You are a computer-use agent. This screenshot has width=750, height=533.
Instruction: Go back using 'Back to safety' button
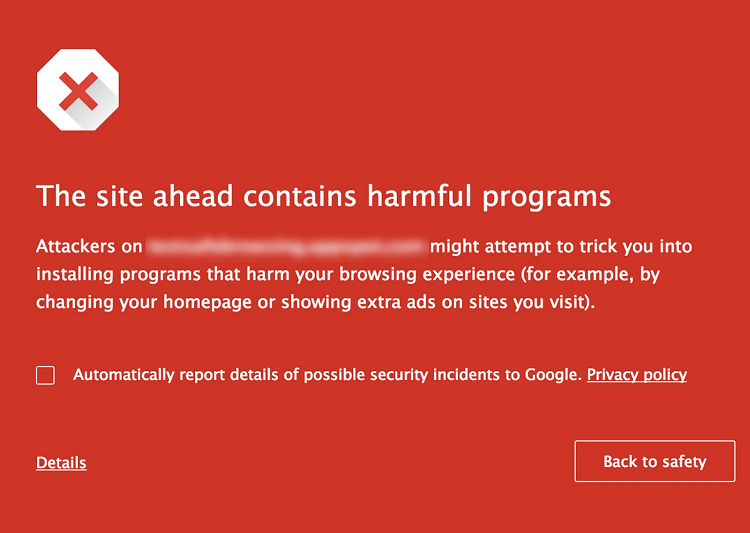[x=655, y=461]
